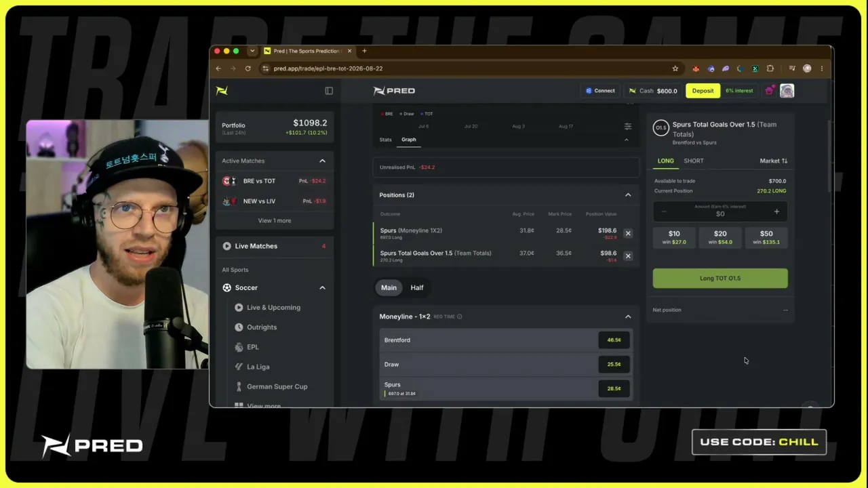This screenshot has width=868, height=488.
Task: Open the user profile avatar in Pred header
Action: 787,91
